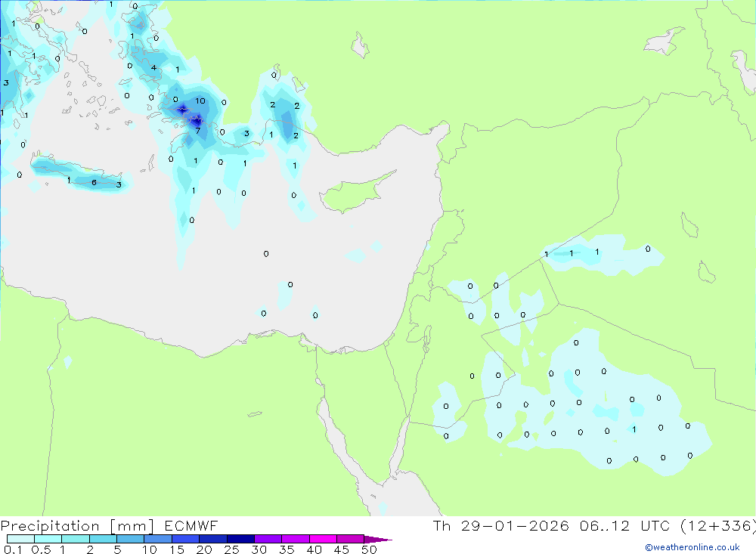Viewport: 756px width, 554px height.
Task: Click the above-50 arrow at legend end
Action: tap(377, 539)
